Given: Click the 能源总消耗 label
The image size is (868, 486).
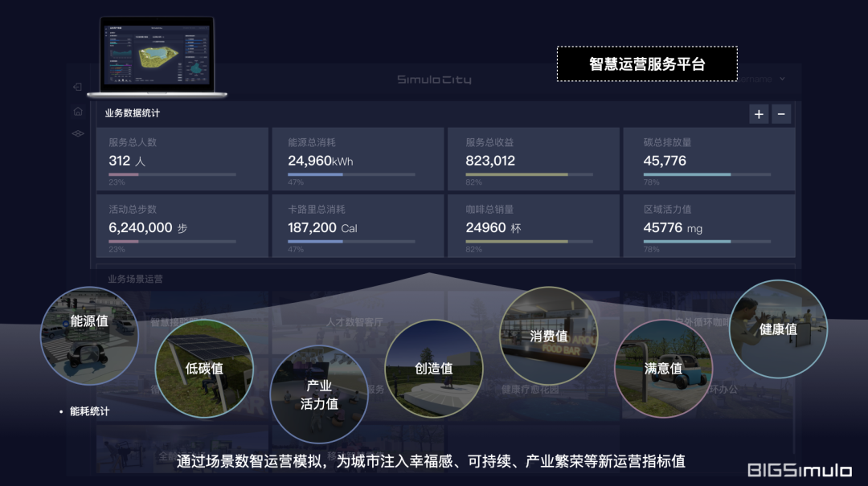Looking at the screenshot, I should [x=312, y=142].
